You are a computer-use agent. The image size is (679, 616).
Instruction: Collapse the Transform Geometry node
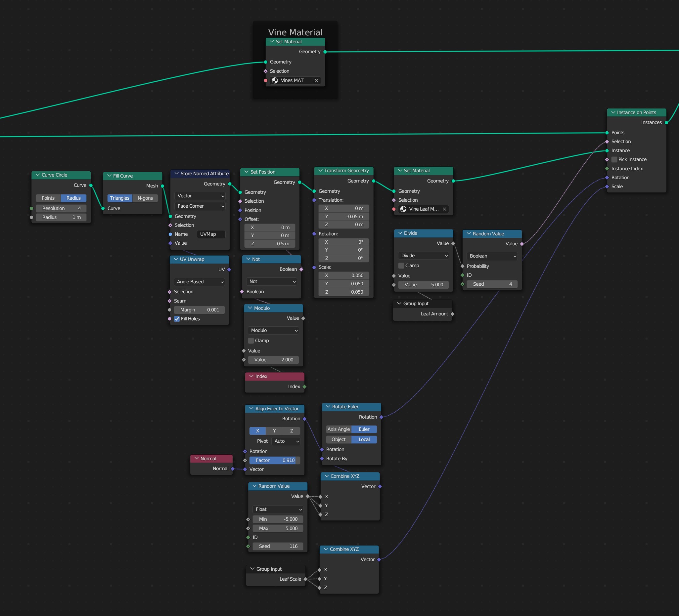click(x=320, y=171)
